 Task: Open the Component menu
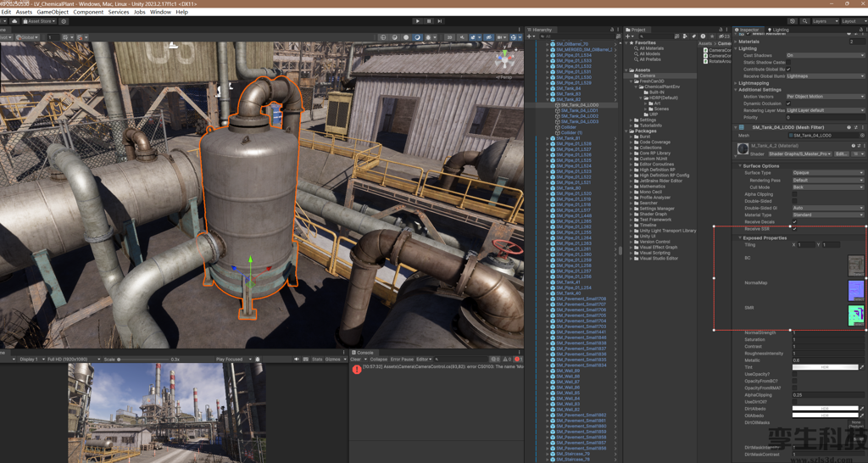(88, 12)
